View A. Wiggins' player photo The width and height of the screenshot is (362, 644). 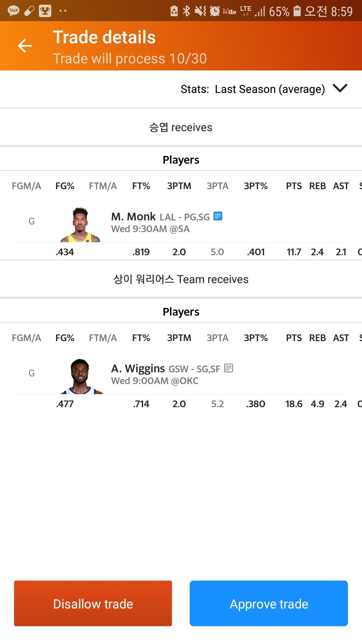(x=80, y=377)
